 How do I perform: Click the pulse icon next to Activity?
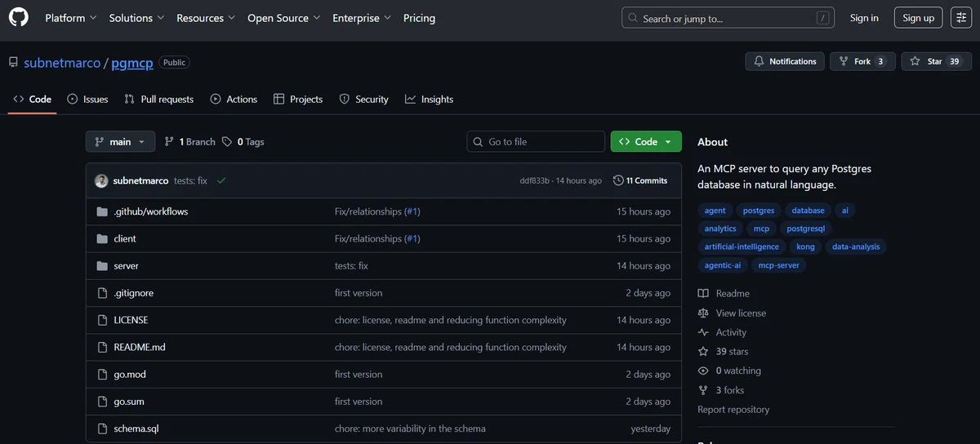pos(703,332)
